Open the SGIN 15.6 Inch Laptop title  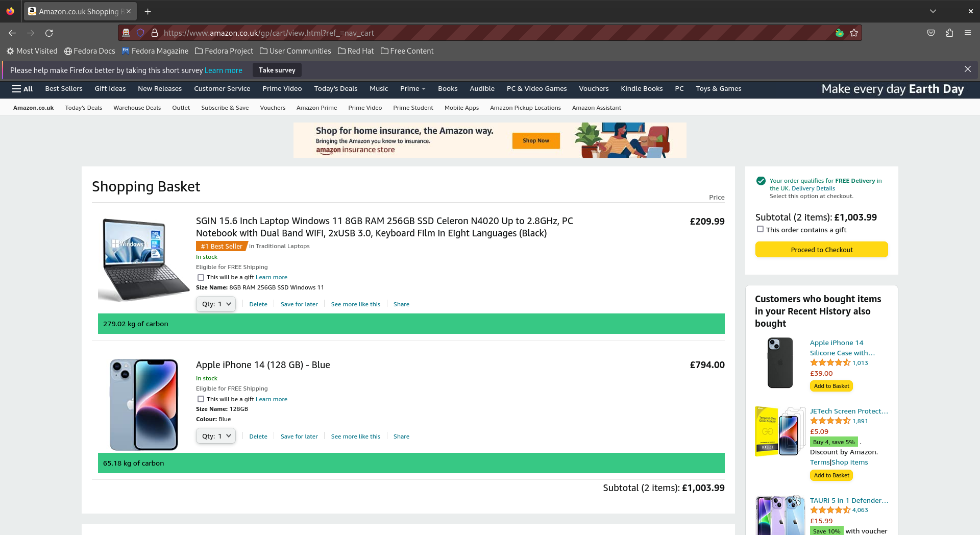[x=384, y=227]
